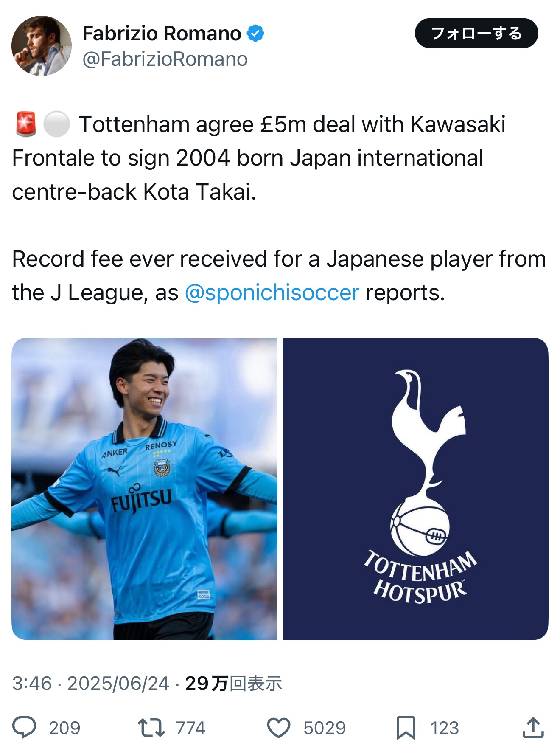Click the red siren emoji in tweet
The width and height of the screenshot is (560, 740).
[25, 124]
